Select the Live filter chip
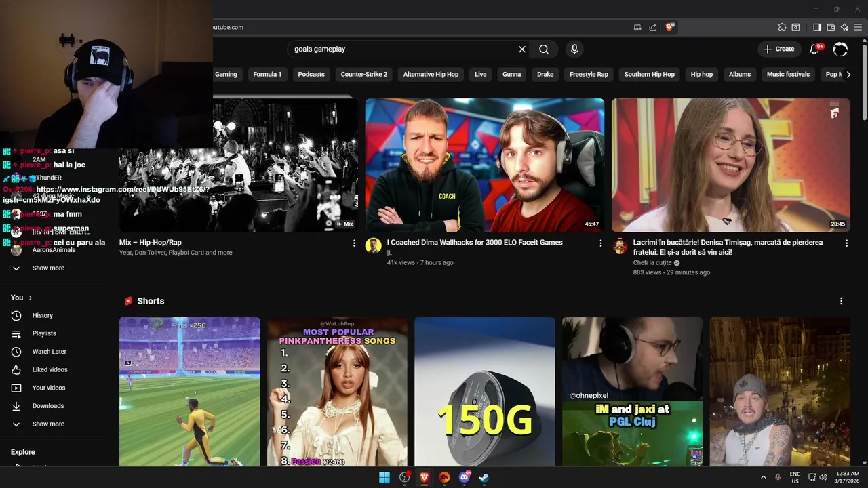This screenshot has height=488, width=868. (x=481, y=74)
